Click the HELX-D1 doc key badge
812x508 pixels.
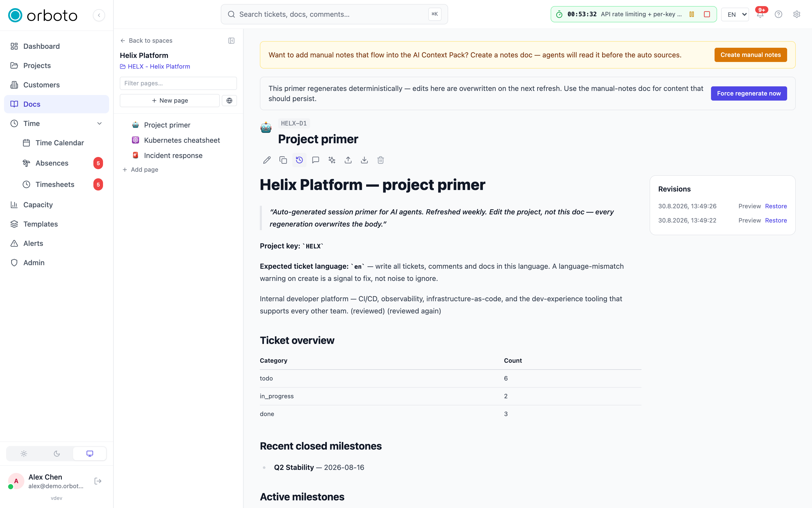coord(294,123)
